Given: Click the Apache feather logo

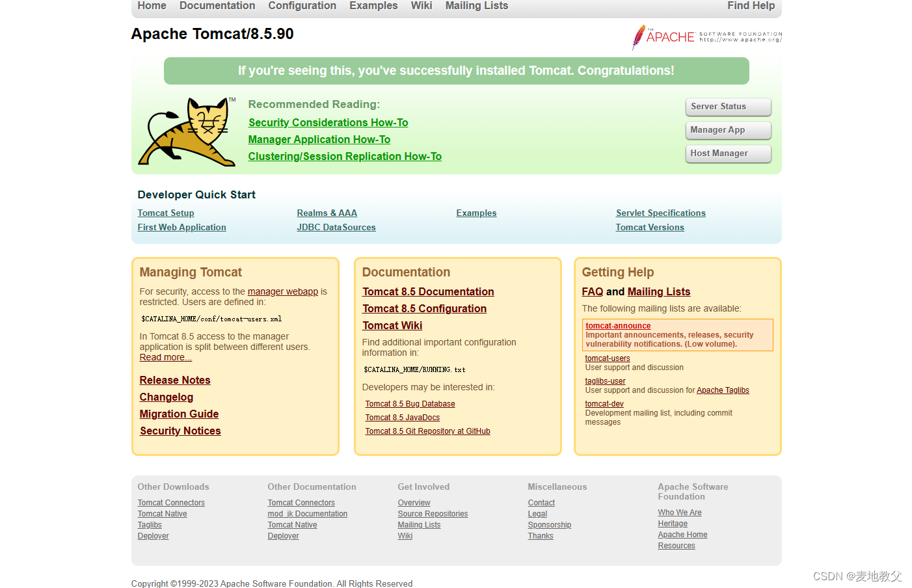Looking at the screenshot, I should click(x=706, y=38).
